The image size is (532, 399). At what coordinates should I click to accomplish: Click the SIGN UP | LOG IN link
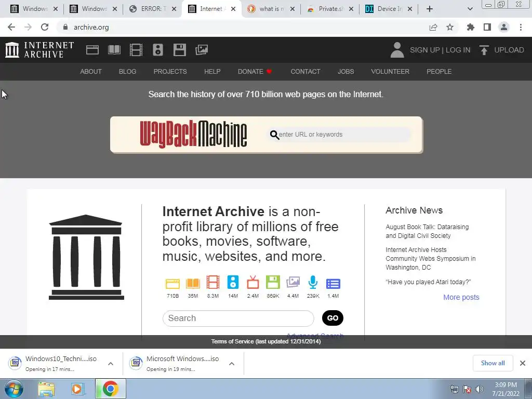[440, 50]
